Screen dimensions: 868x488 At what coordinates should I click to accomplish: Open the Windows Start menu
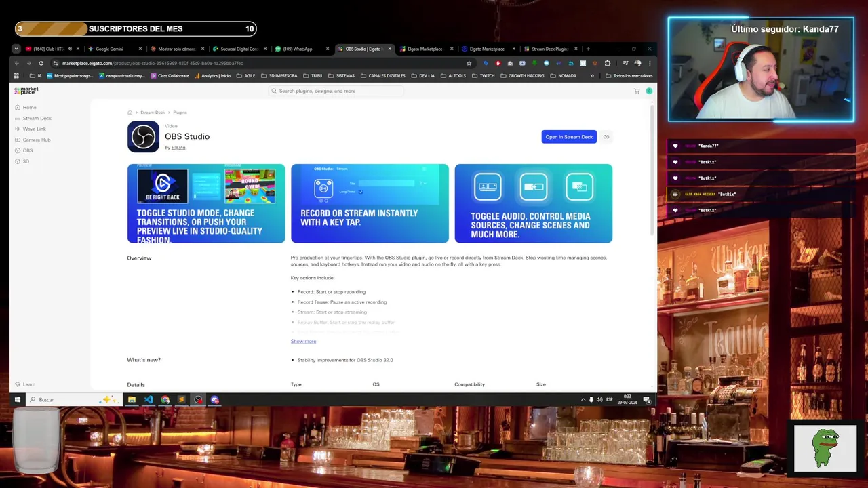pos(17,400)
